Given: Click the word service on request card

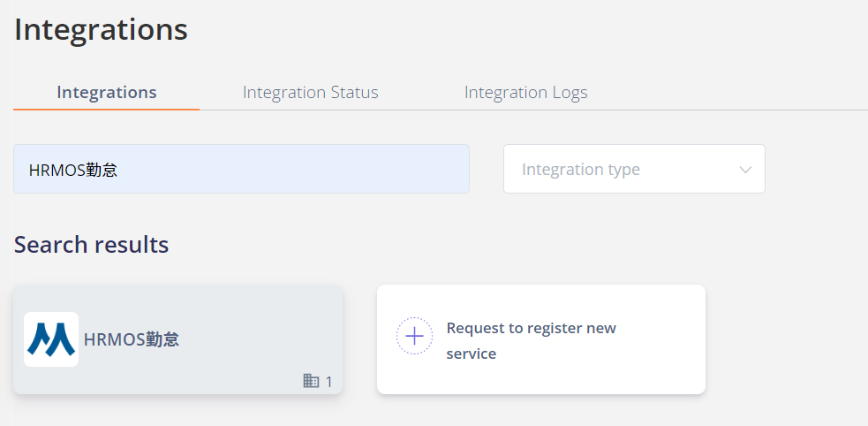Looking at the screenshot, I should pos(472,354).
